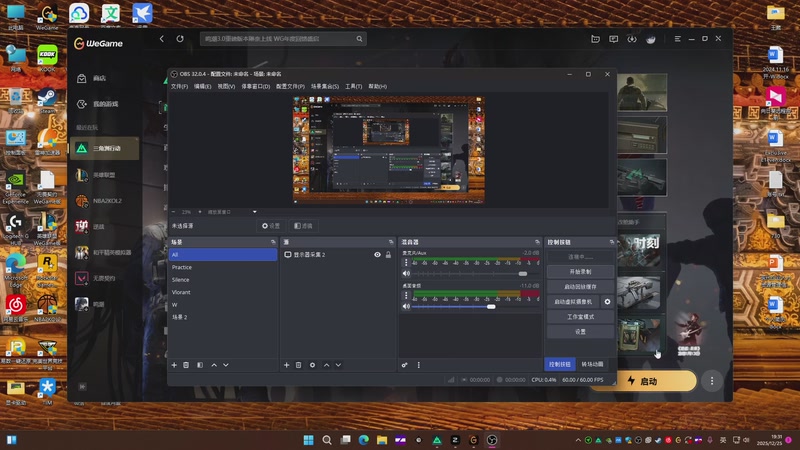The height and width of the screenshot is (450, 800).
Task: Delete the selected source with the trash icon
Action: (x=298, y=365)
